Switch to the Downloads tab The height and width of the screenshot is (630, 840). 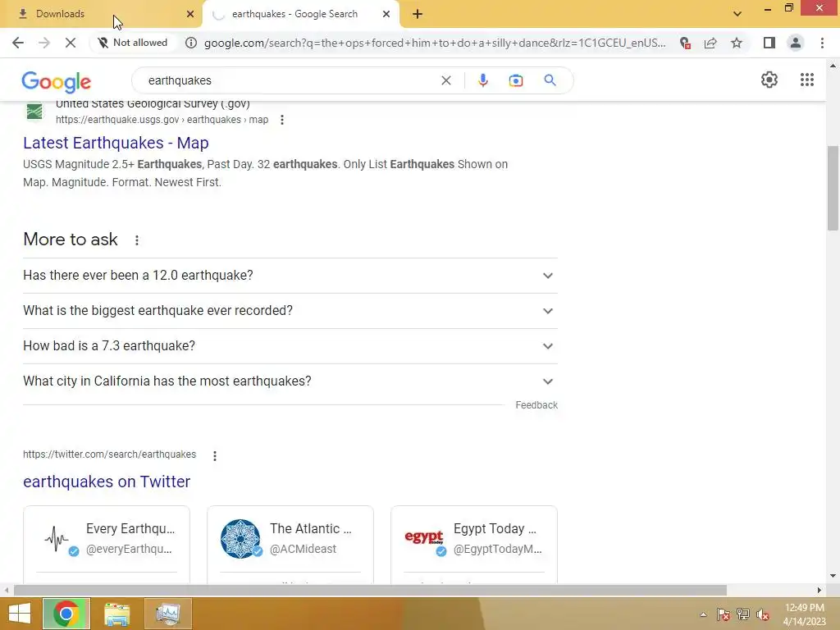click(x=101, y=14)
